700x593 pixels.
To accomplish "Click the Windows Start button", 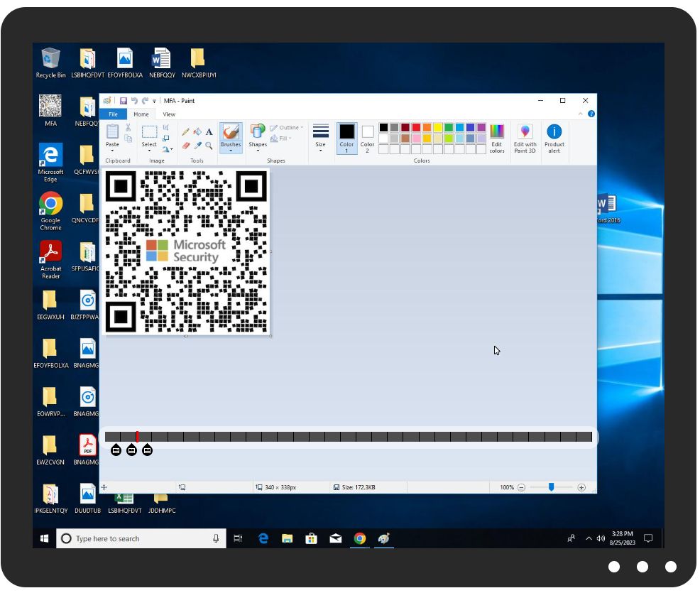I will point(44,540).
